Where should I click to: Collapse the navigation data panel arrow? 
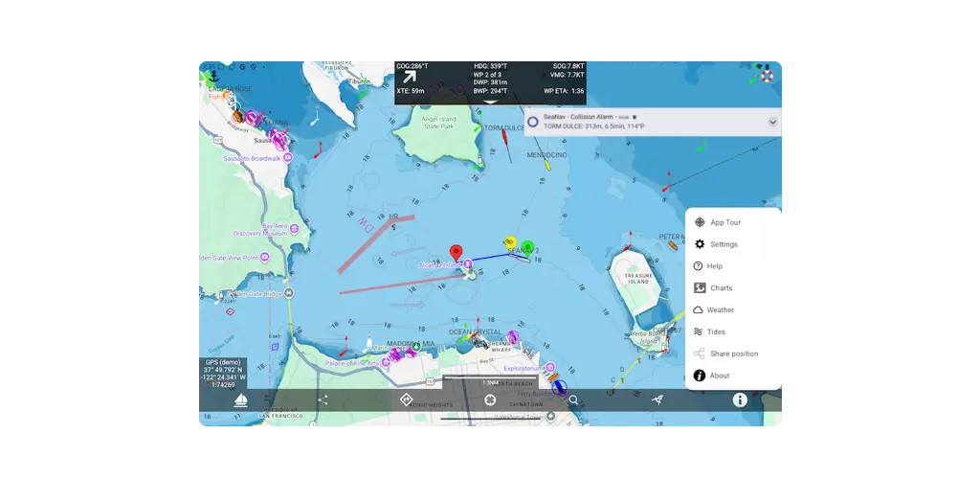(491, 102)
